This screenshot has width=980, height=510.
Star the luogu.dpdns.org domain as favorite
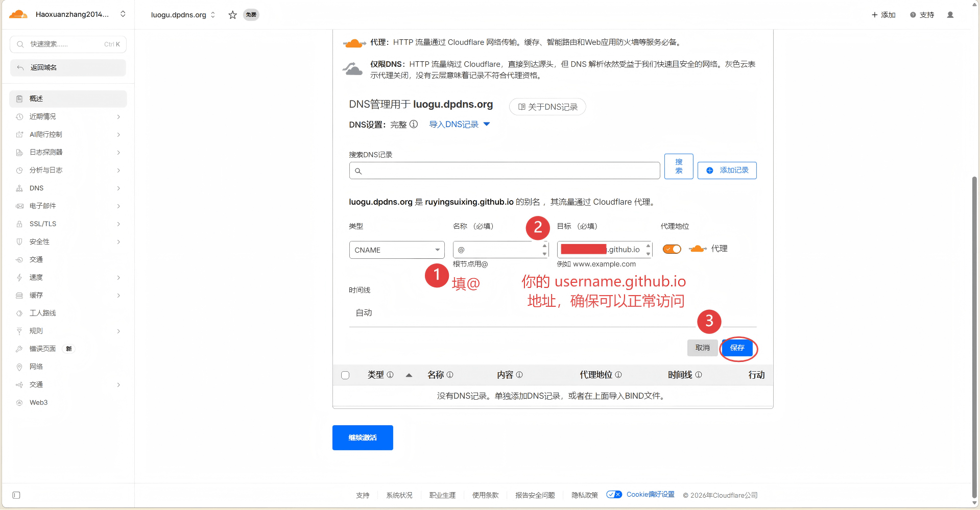232,15
